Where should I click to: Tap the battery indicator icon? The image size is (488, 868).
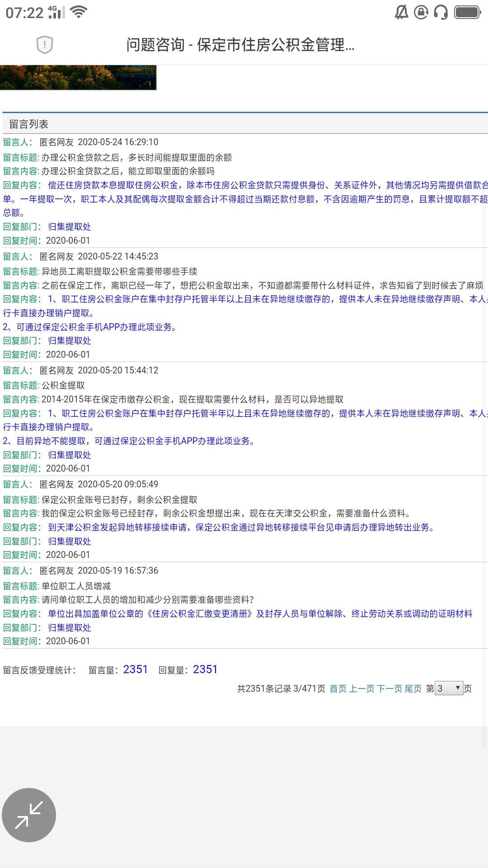click(467, 12)
